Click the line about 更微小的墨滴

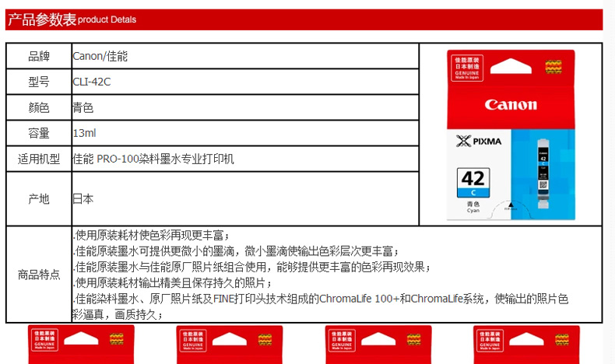[x=236, y=251]
